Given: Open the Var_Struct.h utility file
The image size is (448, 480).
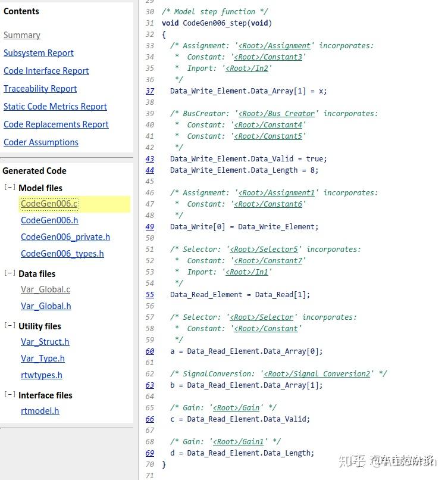Looking at the screenshot, I should point(45,342).
